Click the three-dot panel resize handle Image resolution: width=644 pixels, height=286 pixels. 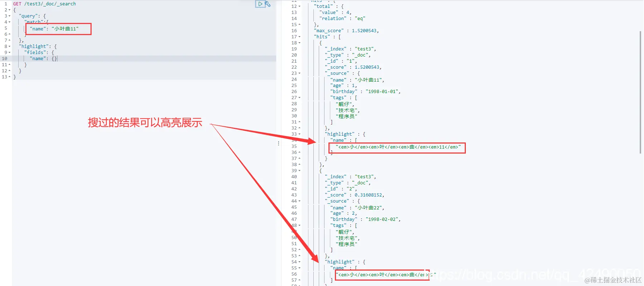pyautogui.click(x=278, y=143)
